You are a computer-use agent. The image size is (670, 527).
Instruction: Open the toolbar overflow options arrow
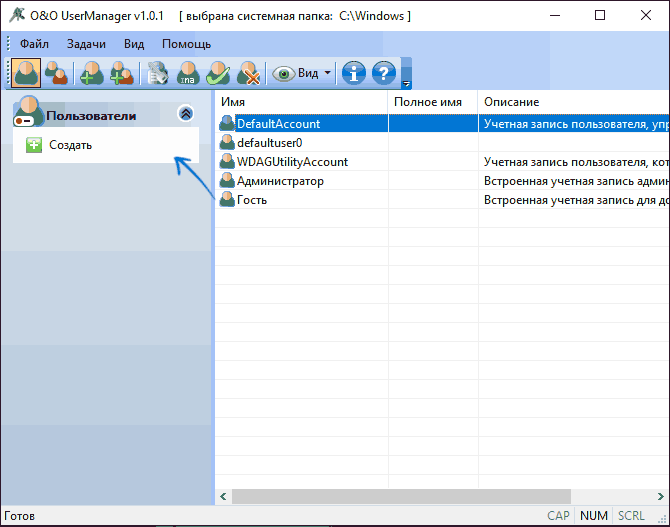pyautogui.click(x=406, y=84)
